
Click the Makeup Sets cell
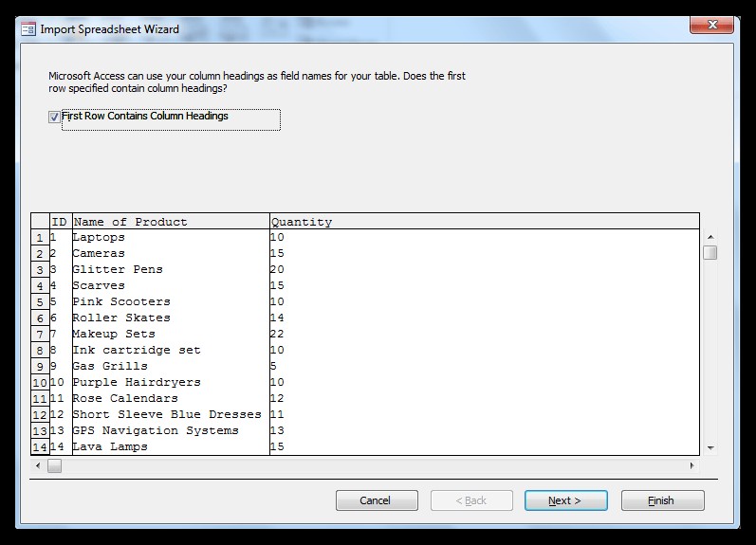point(171,334)
